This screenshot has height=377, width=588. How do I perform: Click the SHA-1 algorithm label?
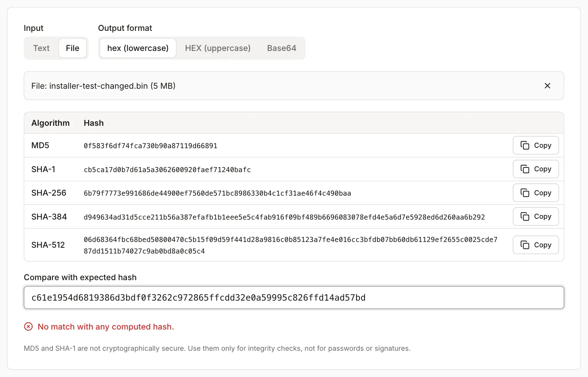43,169
